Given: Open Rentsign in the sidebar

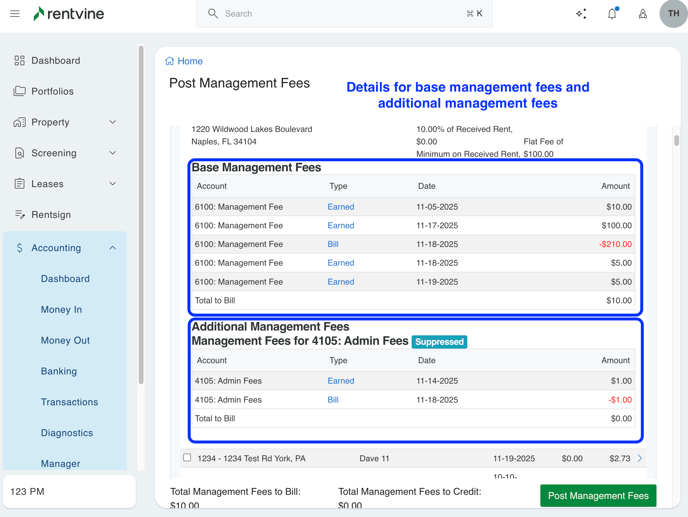Looking at the screenshot, I should point(51,215).
